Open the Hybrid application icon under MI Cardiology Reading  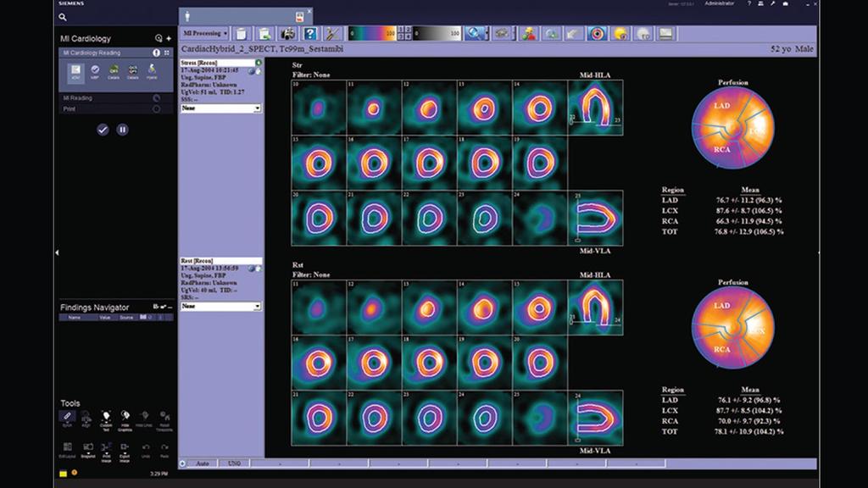pos(152,71)
